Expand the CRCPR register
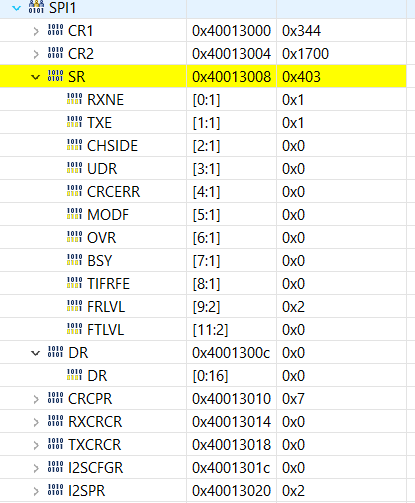This screenshot has width=415, height=503. [36, 399]
